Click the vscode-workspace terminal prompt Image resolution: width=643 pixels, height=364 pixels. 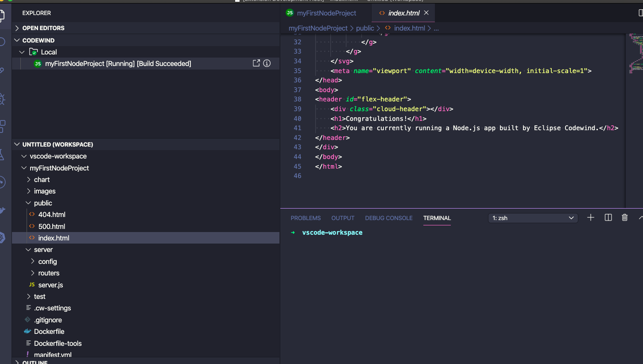(332, 232)
